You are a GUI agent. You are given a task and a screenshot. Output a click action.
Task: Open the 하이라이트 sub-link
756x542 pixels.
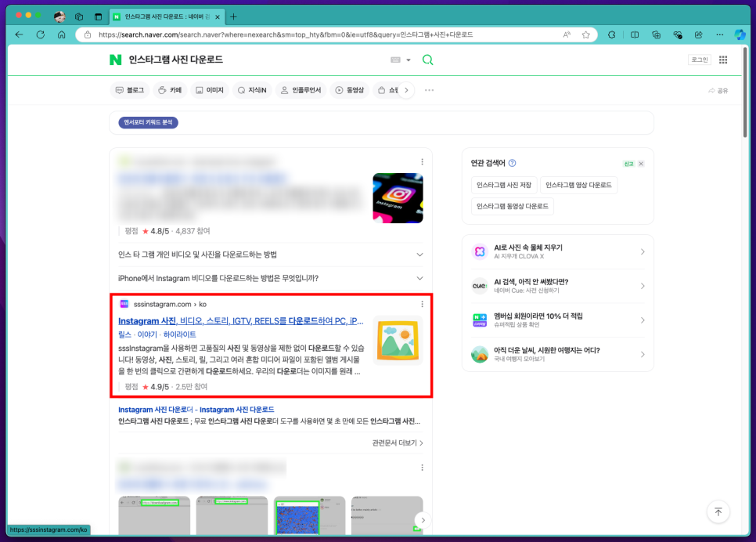click(x=179, y=334)
